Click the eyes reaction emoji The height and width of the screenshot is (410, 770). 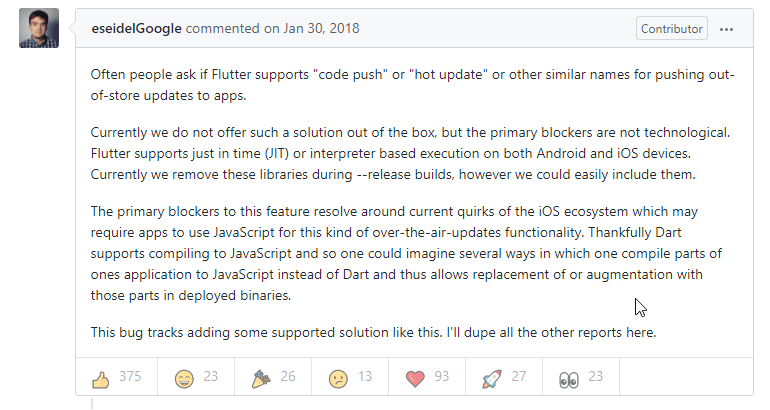(568, 379)
